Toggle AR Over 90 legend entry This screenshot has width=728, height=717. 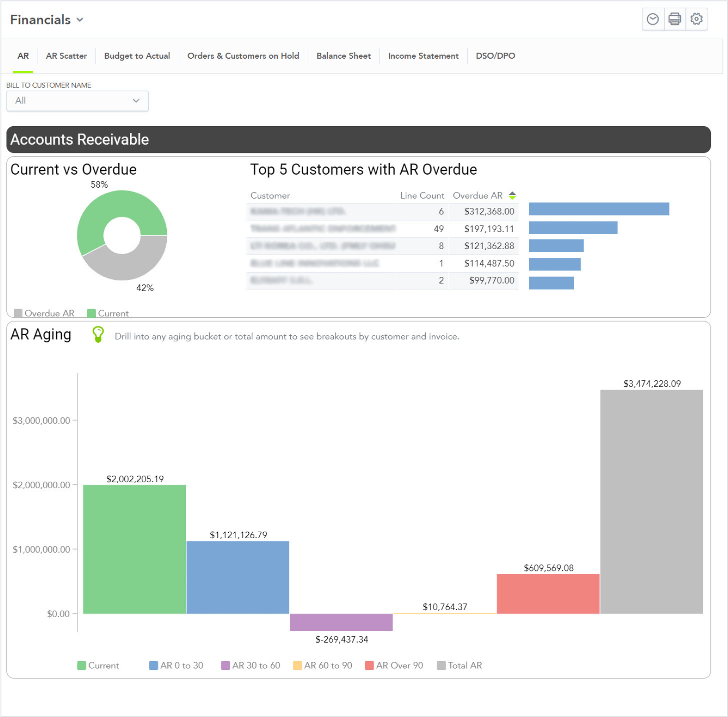coord(394,665)
